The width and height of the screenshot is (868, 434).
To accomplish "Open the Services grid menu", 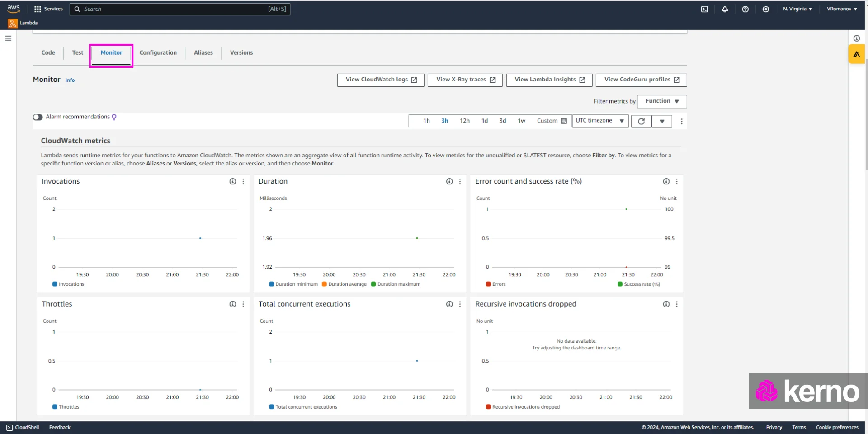I will (x=48, y=9).
